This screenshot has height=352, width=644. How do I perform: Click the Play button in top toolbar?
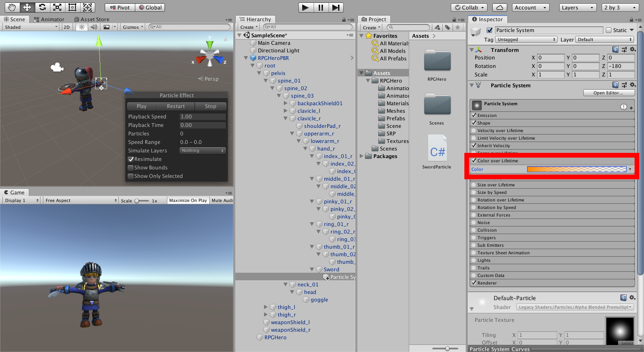click(305, 8)
